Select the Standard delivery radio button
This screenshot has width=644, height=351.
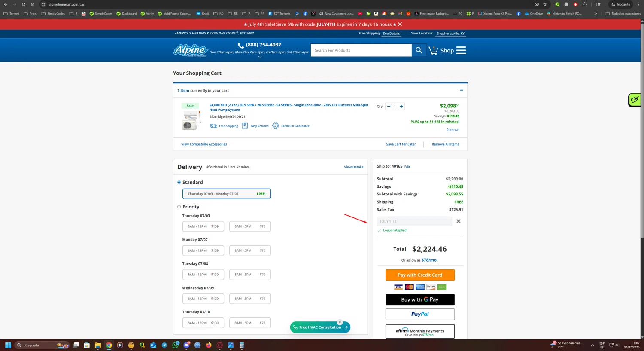tap(179, 182)
